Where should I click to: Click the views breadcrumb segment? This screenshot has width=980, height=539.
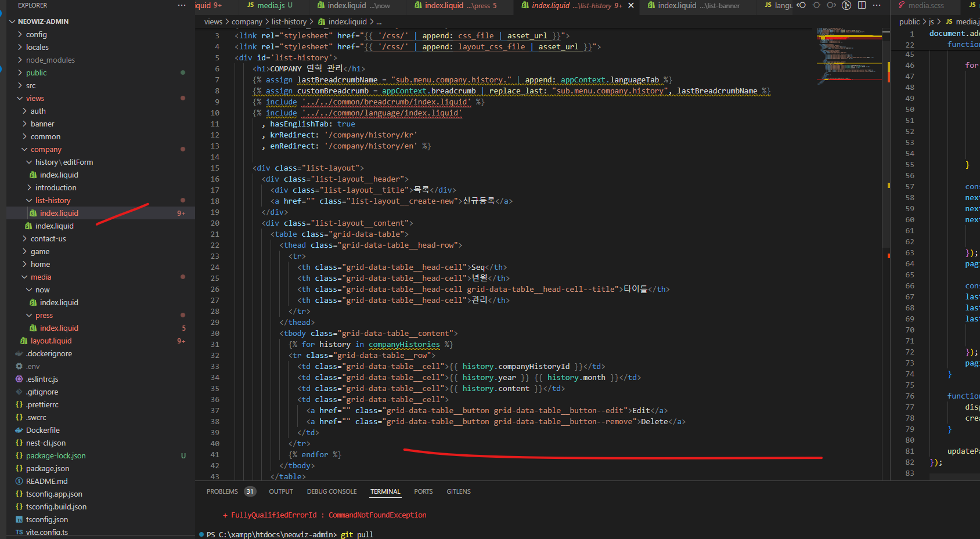click(x=213, y=21)
